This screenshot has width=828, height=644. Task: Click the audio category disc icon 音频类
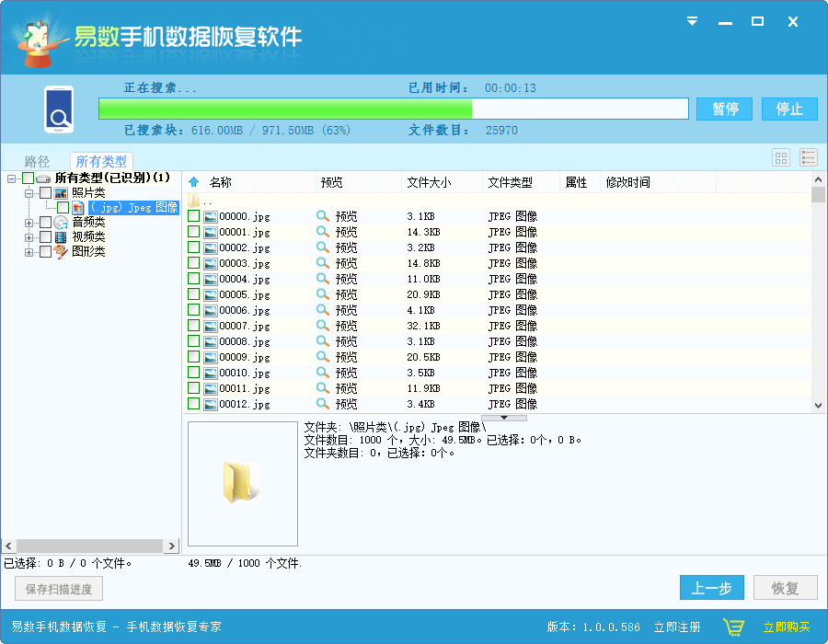(59, 223)
